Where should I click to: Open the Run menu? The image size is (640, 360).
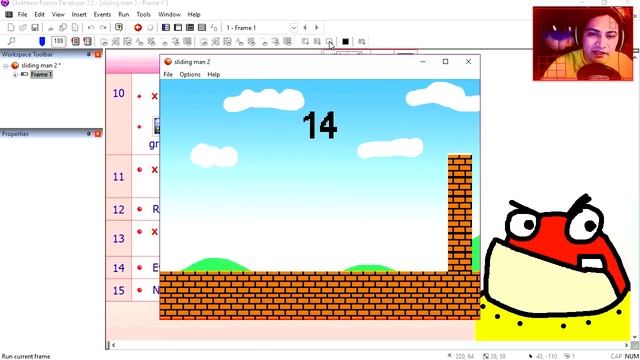click(x=124, y=14)
